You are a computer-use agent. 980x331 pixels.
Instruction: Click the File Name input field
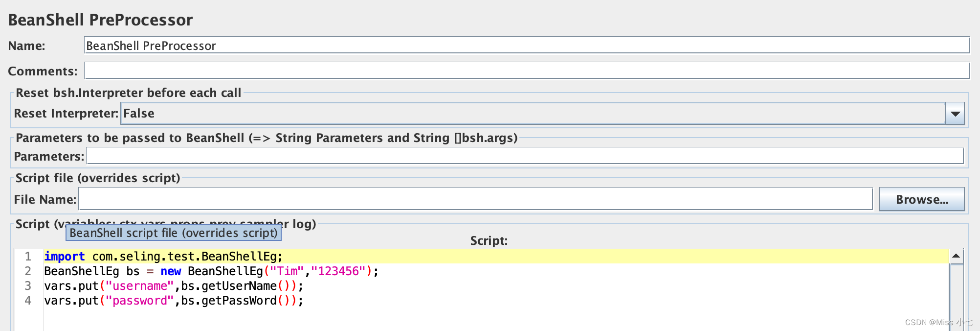click(x=476, y=199)
